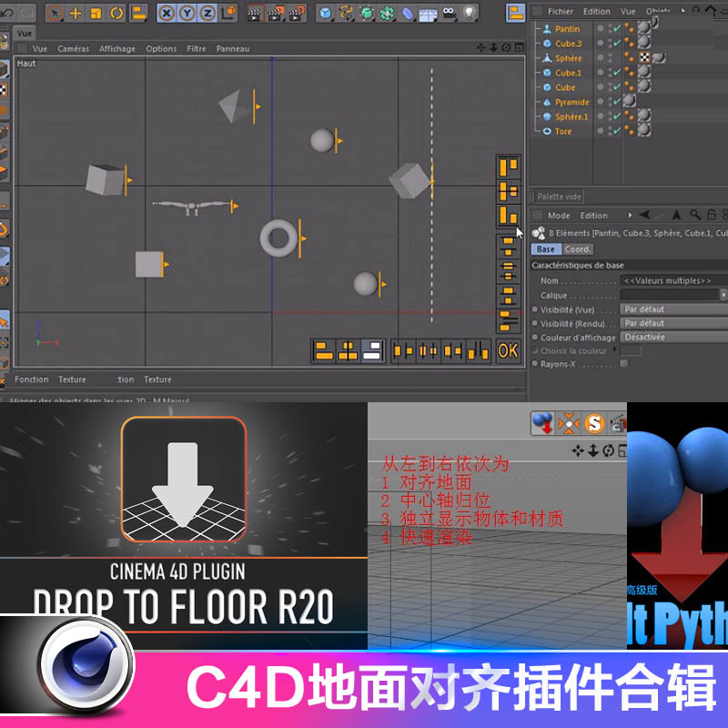This screenshot has height=728, width=728.
Task: Open Fichier menu in object manager
Action: pos(560,11)
